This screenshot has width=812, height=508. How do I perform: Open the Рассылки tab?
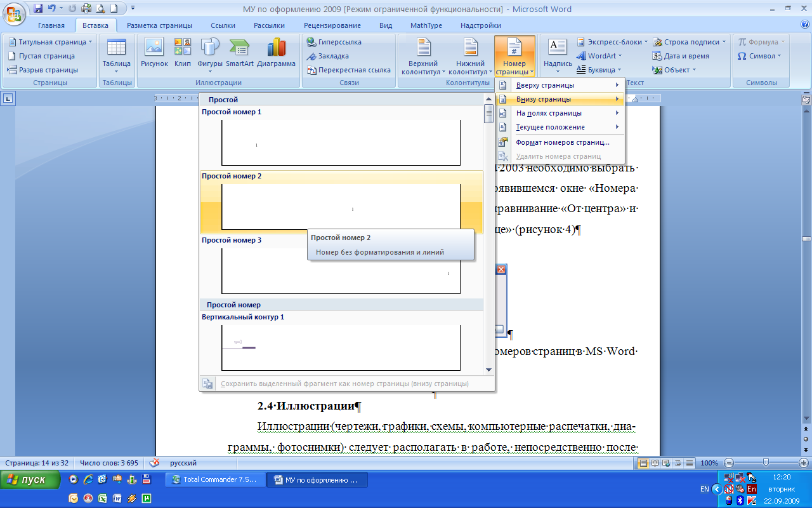coord(269,25)
